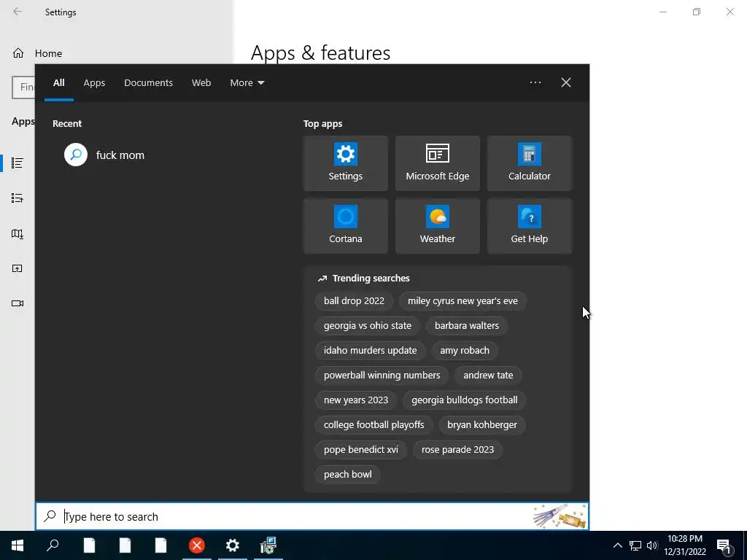
Task: Close the search panel
Action: click(x=566, y=82)
